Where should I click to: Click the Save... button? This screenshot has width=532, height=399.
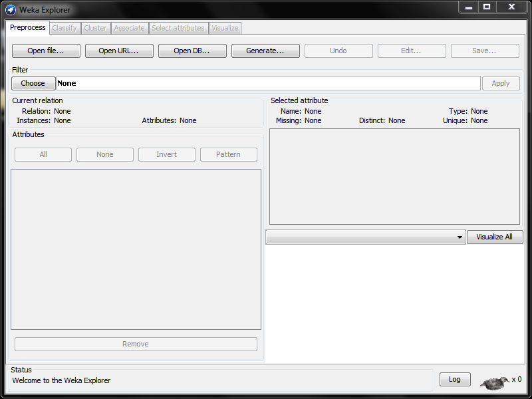[485, 51]
